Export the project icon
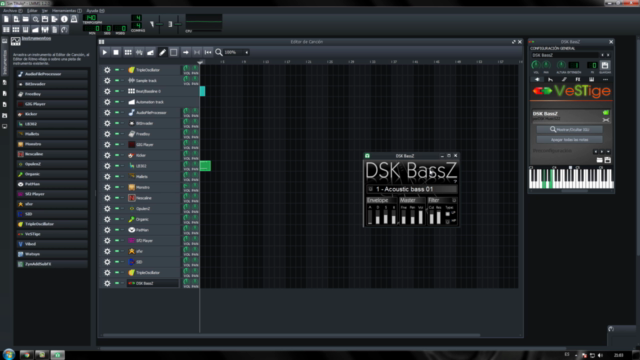The height and width of the screenshot is (360, 640). coord(55,19)
